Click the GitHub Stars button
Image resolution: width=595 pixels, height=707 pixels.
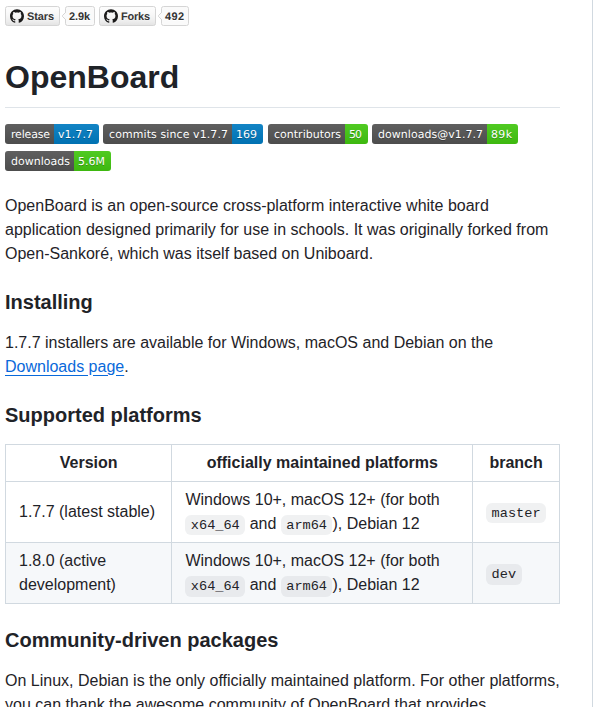pyautogui.click(x=32, y=16)
